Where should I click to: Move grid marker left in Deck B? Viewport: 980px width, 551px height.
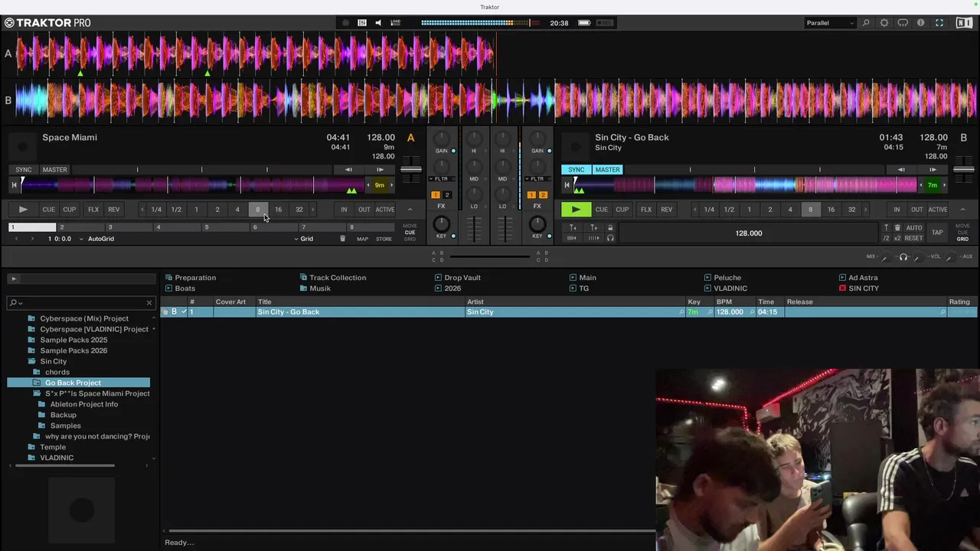tap(573, 228)
